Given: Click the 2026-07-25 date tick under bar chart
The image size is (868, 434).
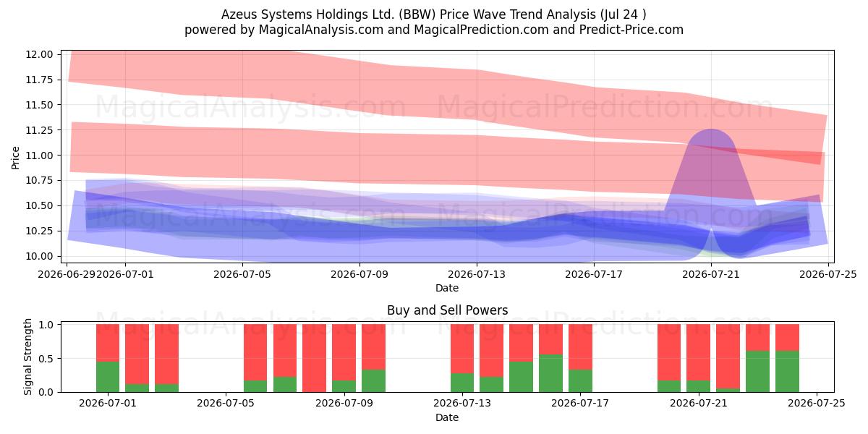Looking at the screenshot, I should [x=817, y=403].
